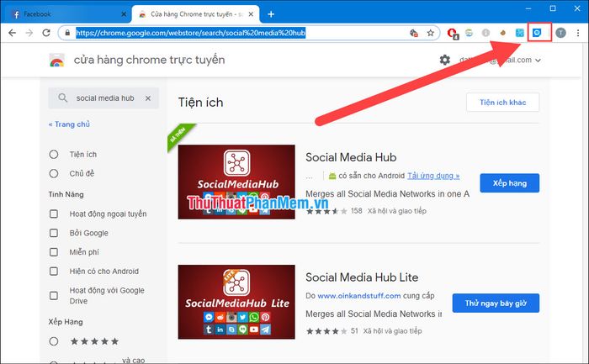Screen dimensions: 589x364
Task: Check the Bởi Google checkbox
Action: pos(54,233)
